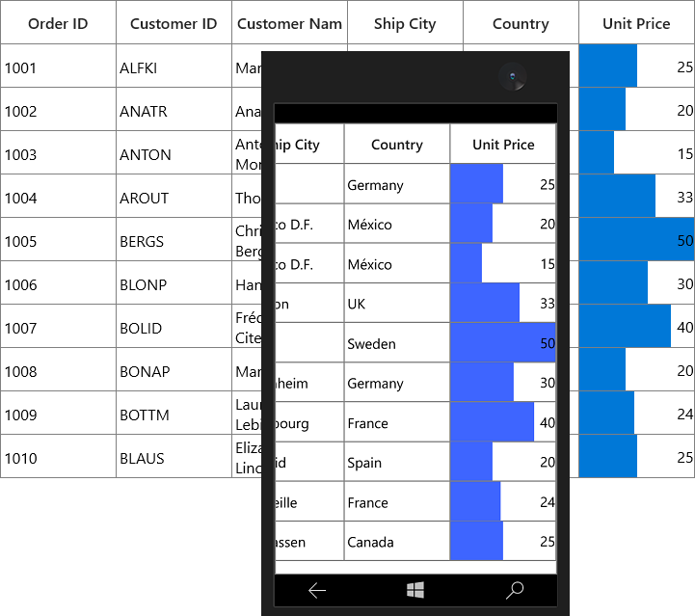Select order ID cell 1001
Viewport: 695px width, 616px height.
tap(58, 66)
